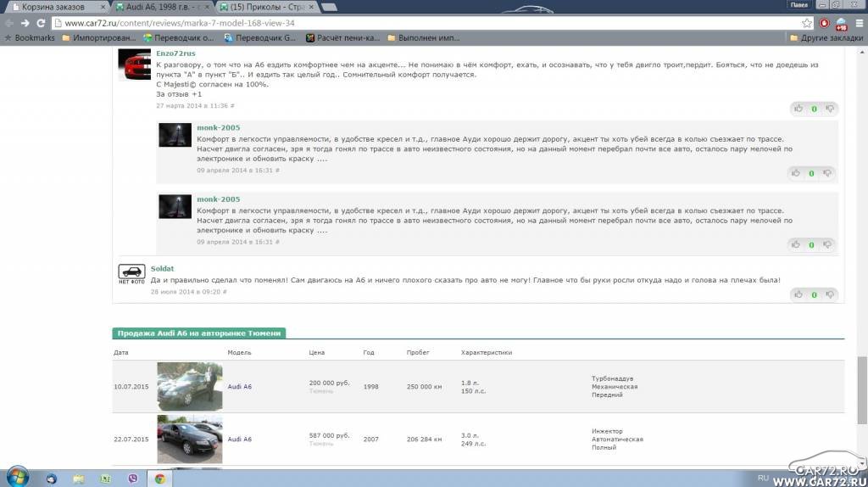
Task: Click Soldat no-photo car avatar
Action: [131, 274]
